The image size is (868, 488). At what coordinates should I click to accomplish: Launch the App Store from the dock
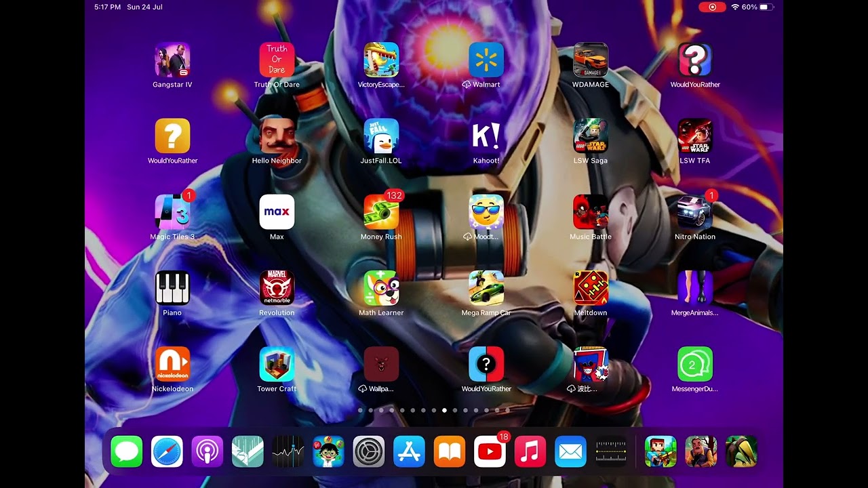click(409, 451)
